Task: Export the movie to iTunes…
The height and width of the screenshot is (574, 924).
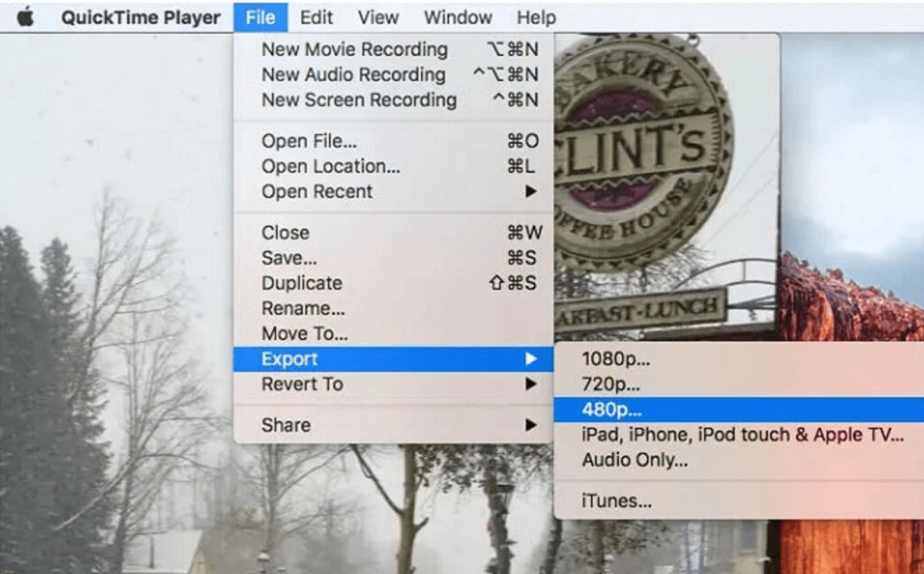Action: click(739, 501)
